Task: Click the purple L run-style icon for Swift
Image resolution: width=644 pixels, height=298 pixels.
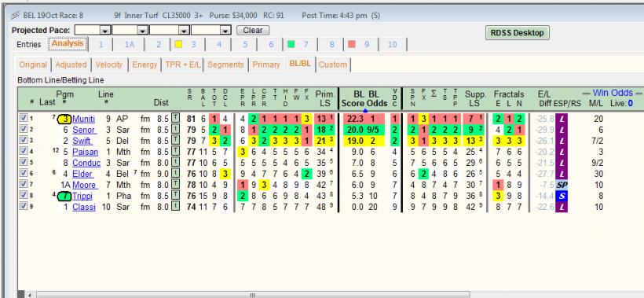Action: tap(562, 141)
